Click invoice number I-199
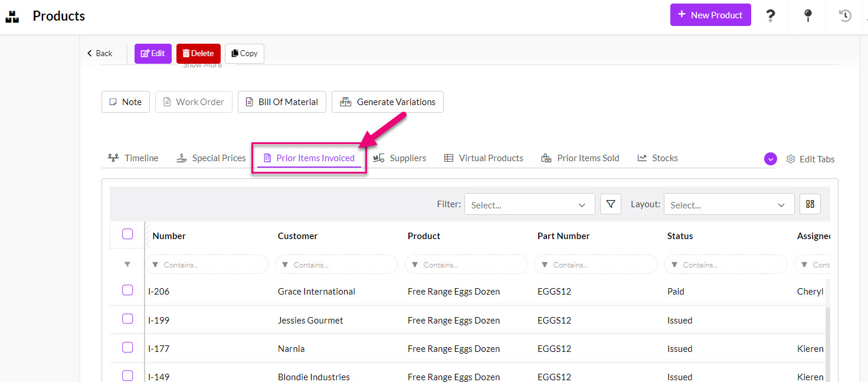Viewport: 868px width, 382px height. [x=159, y=320]
